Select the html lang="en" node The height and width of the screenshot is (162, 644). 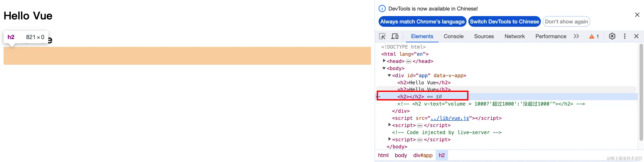(x=405, y=54)
